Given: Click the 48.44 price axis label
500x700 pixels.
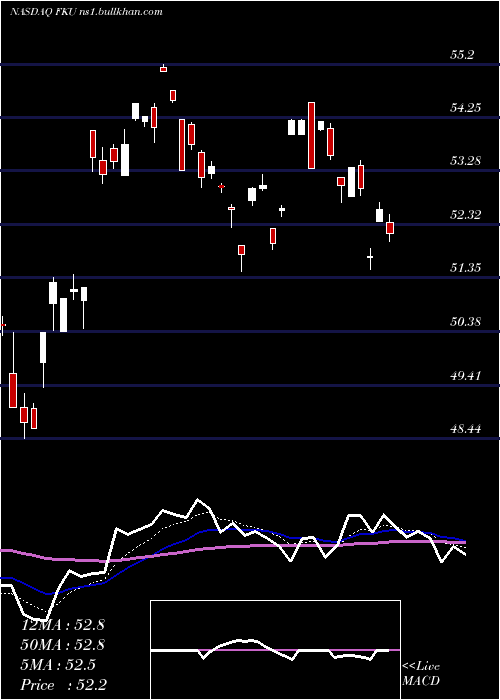Looking at the screenshot, I should [x=465, y=429].
